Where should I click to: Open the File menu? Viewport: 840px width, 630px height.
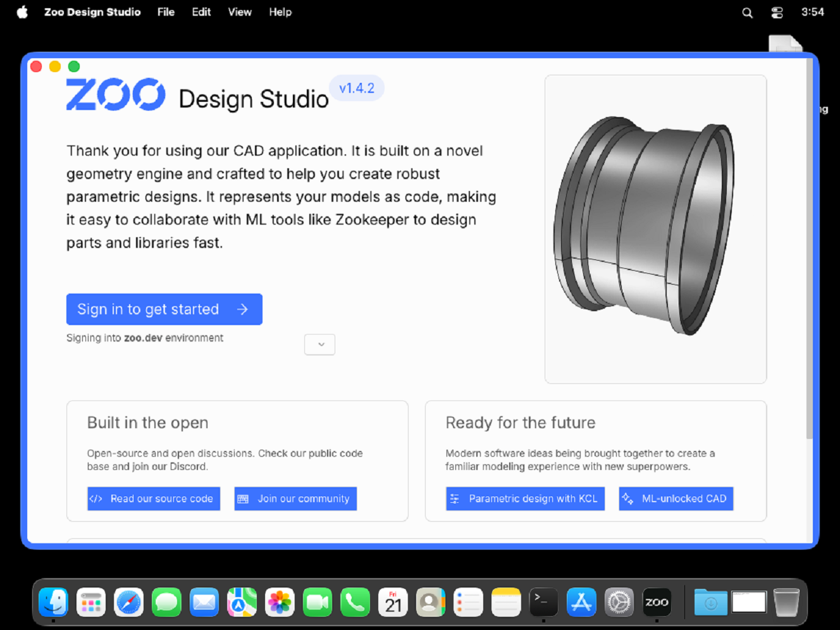tap(166, 12)
